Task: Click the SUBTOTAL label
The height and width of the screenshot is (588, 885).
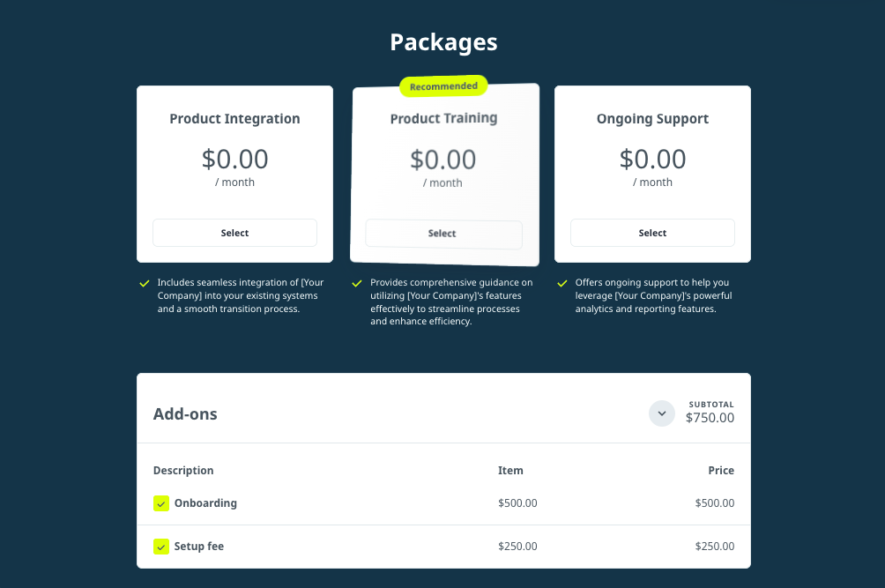Action: click(x=711, y=405)
